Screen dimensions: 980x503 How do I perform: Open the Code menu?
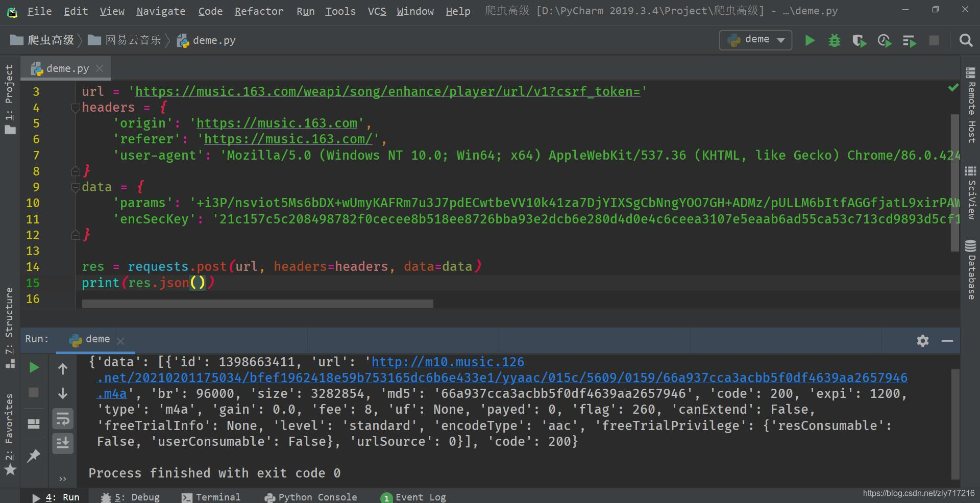click(210, 11)
